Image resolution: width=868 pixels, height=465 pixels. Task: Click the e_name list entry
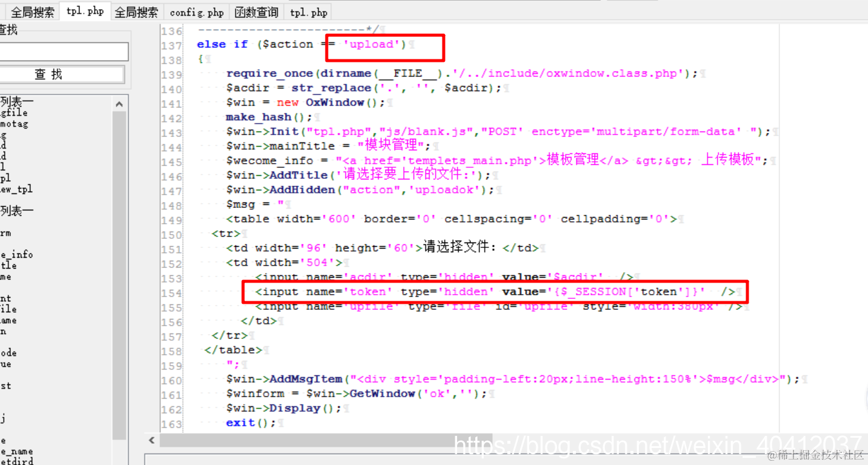click(15, 451)
